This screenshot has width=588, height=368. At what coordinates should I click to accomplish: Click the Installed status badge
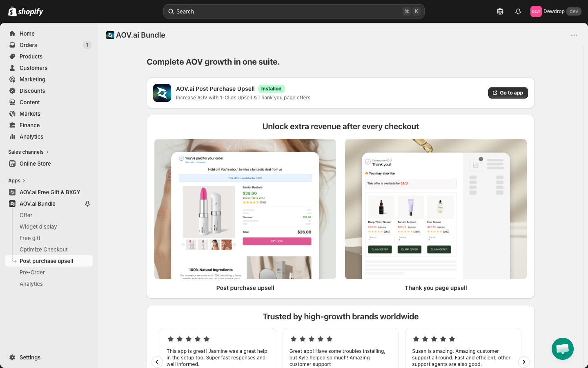(x=271, y=89)
